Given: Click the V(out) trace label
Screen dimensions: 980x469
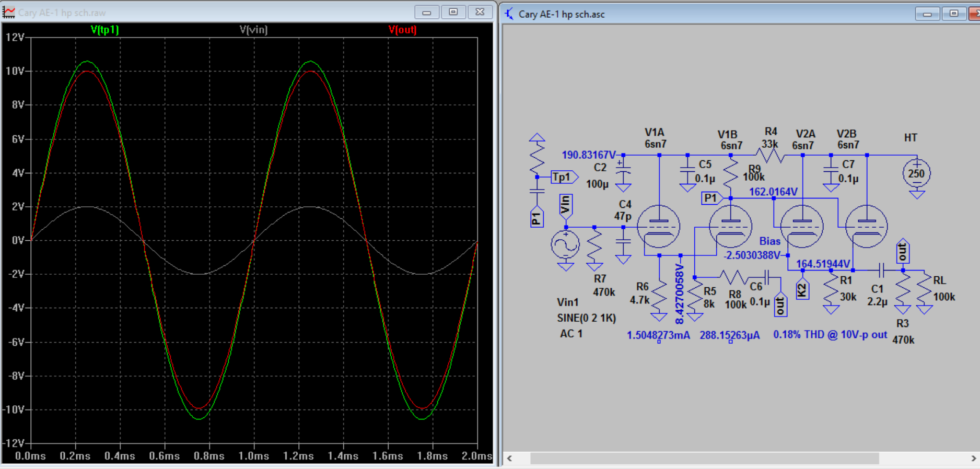Looking at the screenshot, I should (x=402, y=30).
